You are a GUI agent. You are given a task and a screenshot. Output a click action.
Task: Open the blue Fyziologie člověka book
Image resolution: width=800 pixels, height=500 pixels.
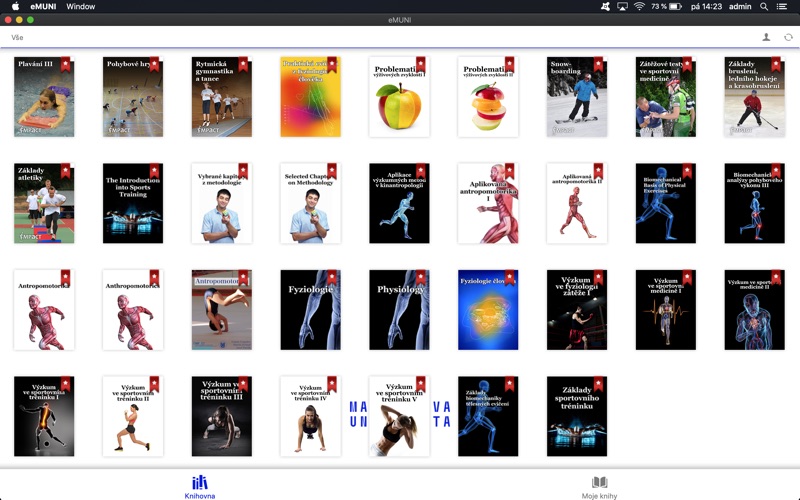(488, 310)
